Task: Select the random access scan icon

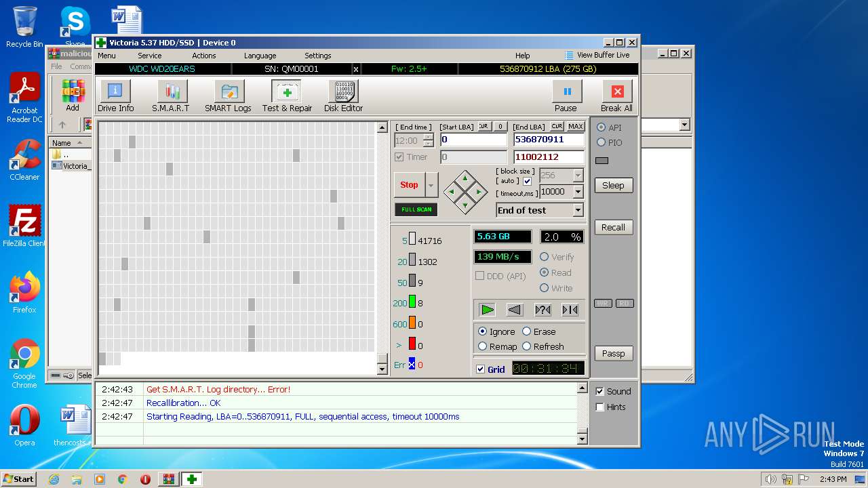Action: [542, 310]
